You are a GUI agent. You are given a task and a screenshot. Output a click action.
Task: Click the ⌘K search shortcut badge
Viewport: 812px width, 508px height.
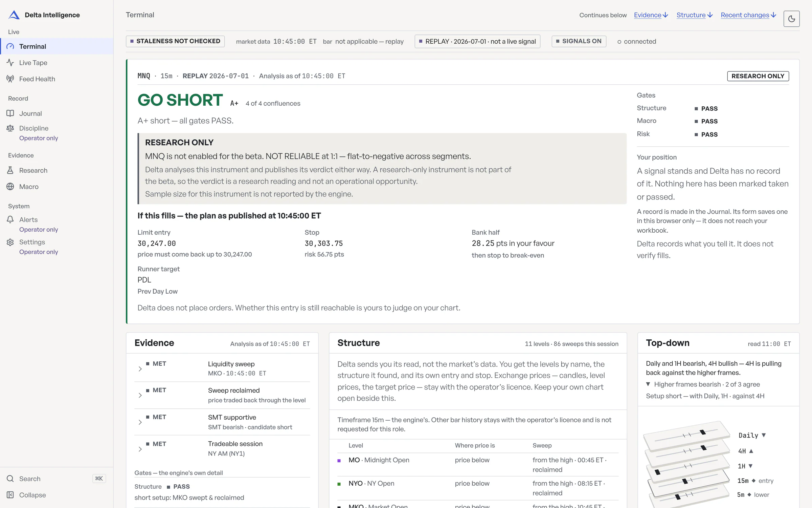click(99, 479)
